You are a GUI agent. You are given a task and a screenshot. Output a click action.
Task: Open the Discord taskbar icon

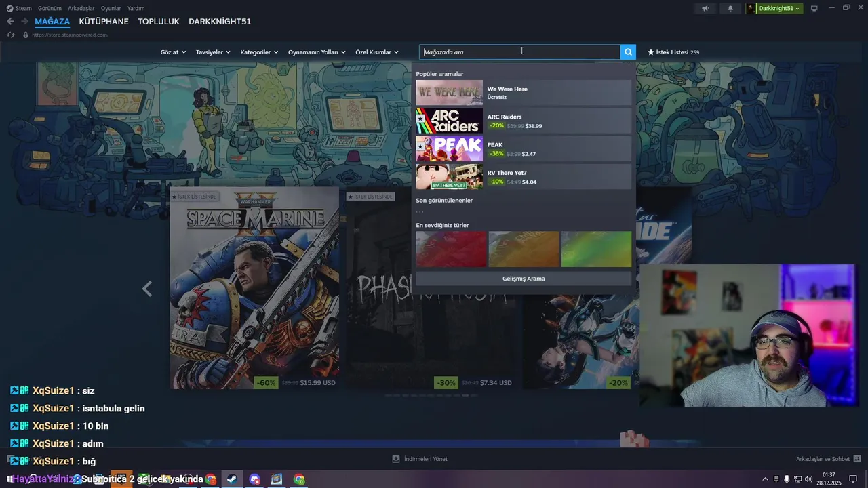[254, 479]
